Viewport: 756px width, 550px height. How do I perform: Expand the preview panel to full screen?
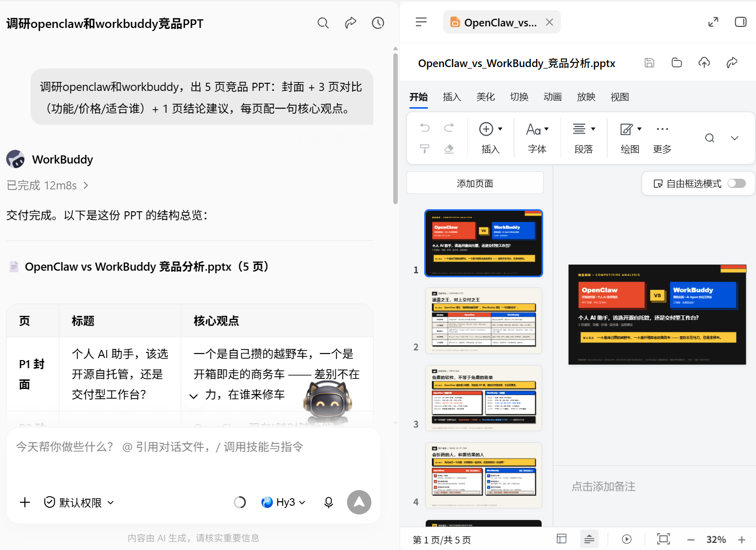click(x=713, y=22)
